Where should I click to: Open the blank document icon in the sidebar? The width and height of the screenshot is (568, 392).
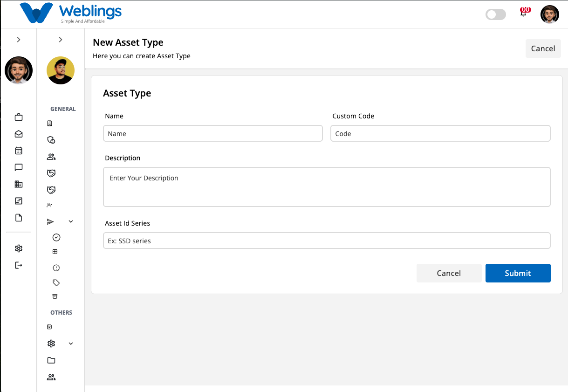pos(19,218)
